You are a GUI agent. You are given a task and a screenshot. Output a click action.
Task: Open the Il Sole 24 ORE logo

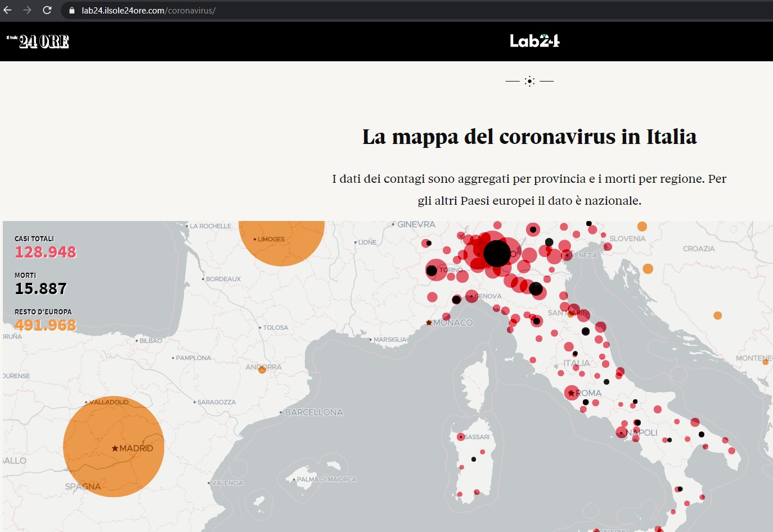point(38,41)
